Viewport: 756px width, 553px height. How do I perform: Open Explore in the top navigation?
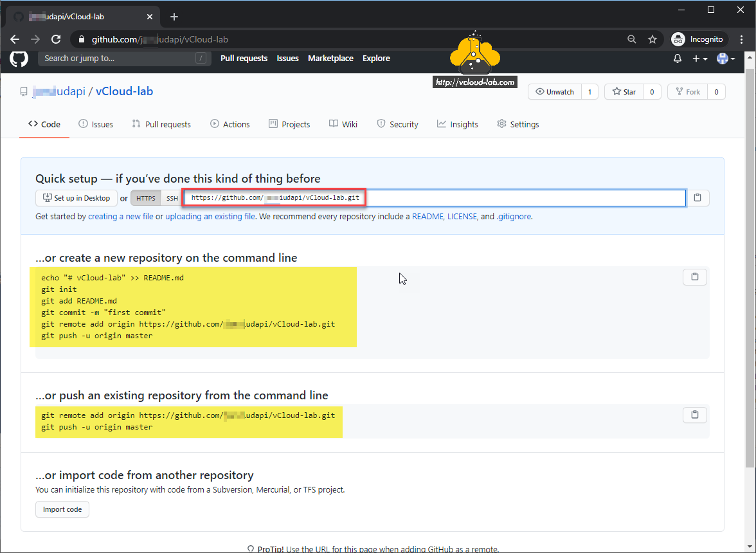377,59
